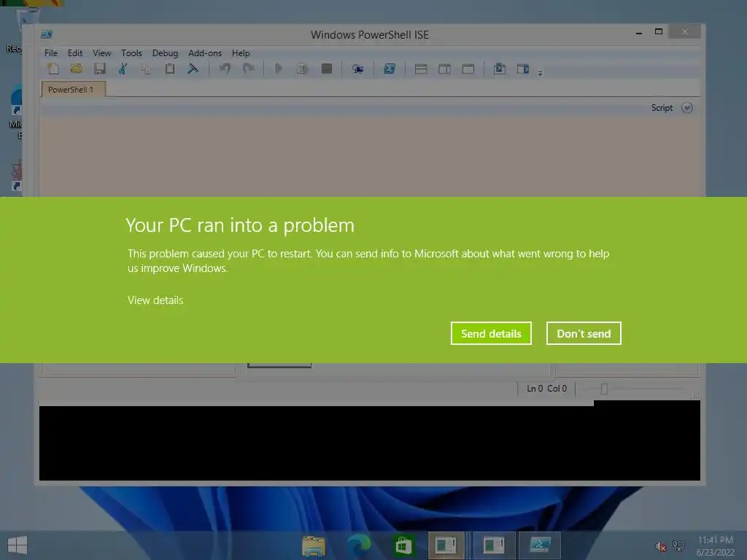The width and height of the screenshot is (747, 560).
Task: Click the Open script folder icon
Action: tap(76, 69)
